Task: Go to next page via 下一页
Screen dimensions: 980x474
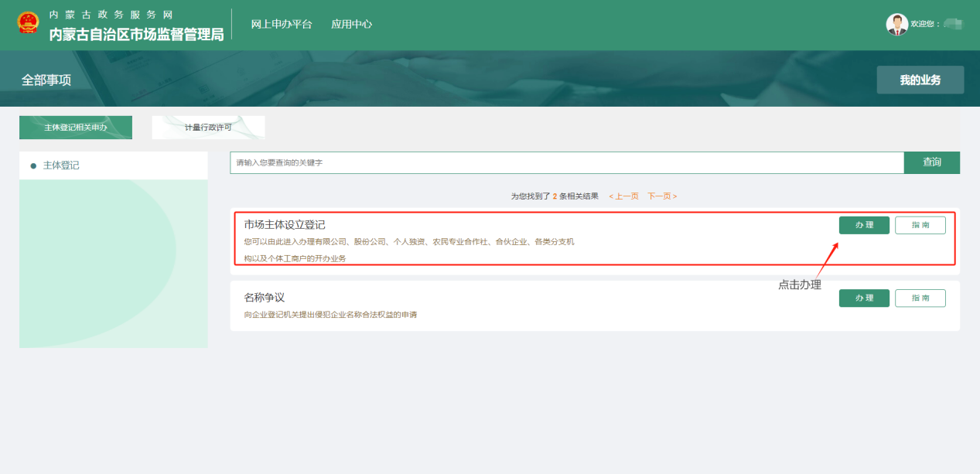Action: [x=662, y=196]
